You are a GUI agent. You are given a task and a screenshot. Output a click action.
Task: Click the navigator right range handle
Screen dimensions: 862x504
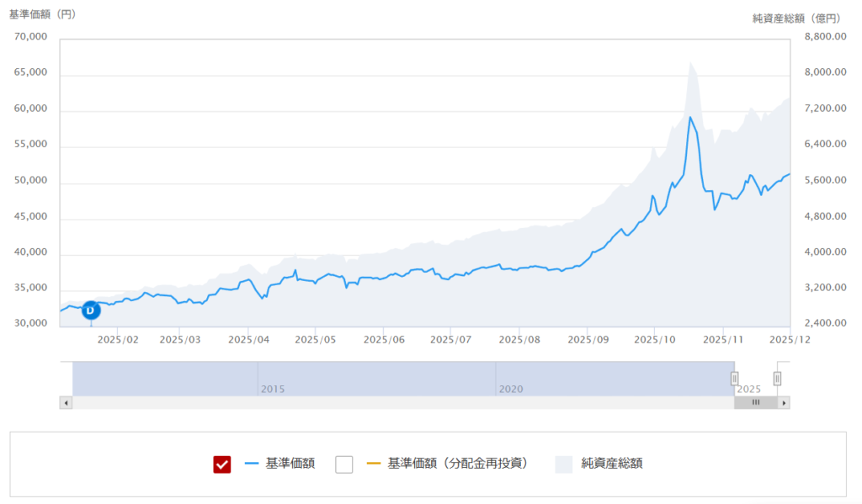pyautogui.click(x=777, y=379)
